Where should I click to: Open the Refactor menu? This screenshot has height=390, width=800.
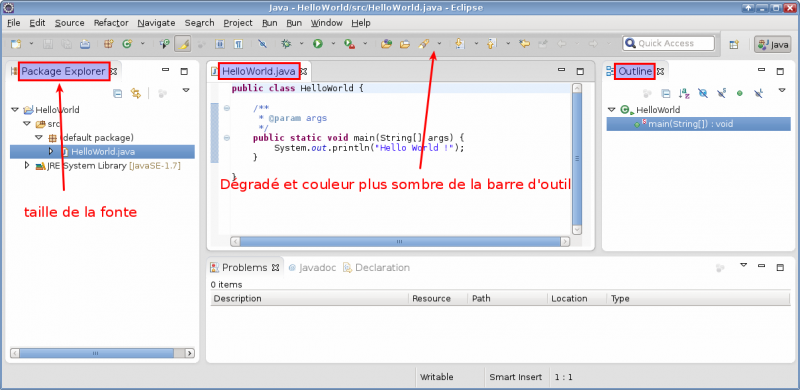(x=111, y=23)
